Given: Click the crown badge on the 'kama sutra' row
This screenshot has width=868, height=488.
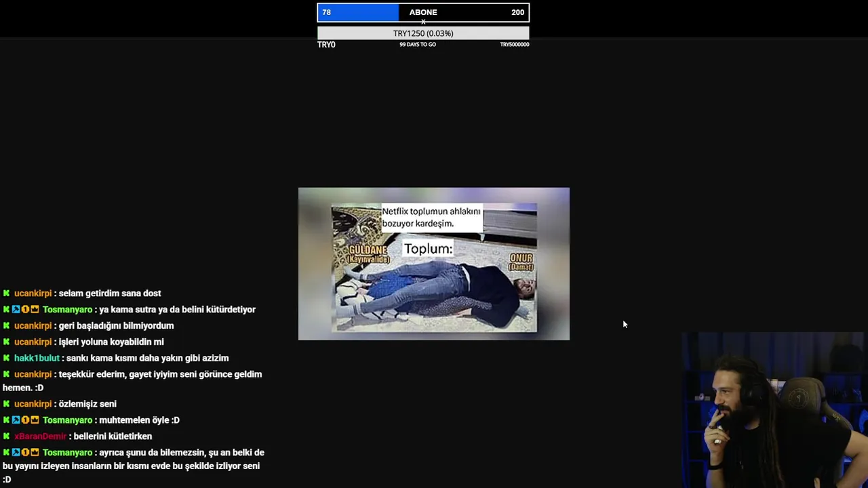Looking at the screenshot, I should point(35,310).
